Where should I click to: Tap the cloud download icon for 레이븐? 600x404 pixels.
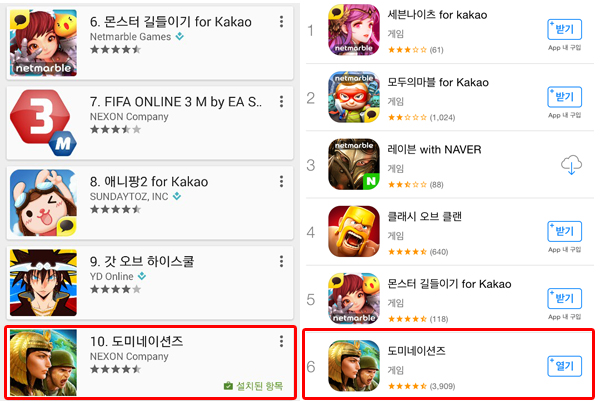[x=571, y=165]
